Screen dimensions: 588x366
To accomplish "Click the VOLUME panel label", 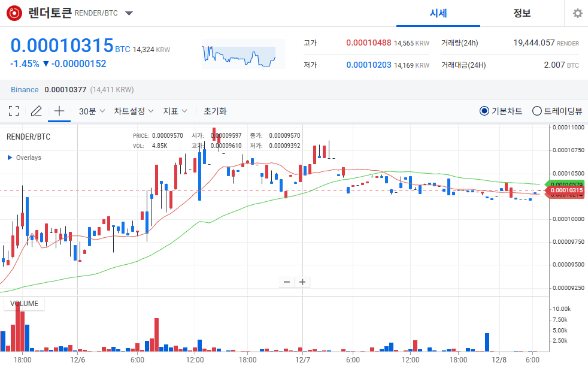I will tap(25, 304).
